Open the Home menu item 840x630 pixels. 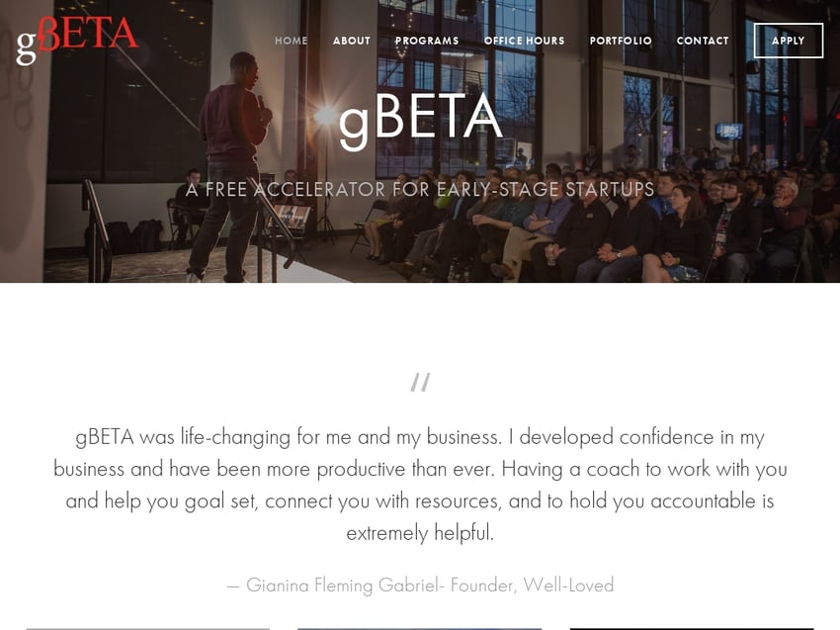point(291,41)
